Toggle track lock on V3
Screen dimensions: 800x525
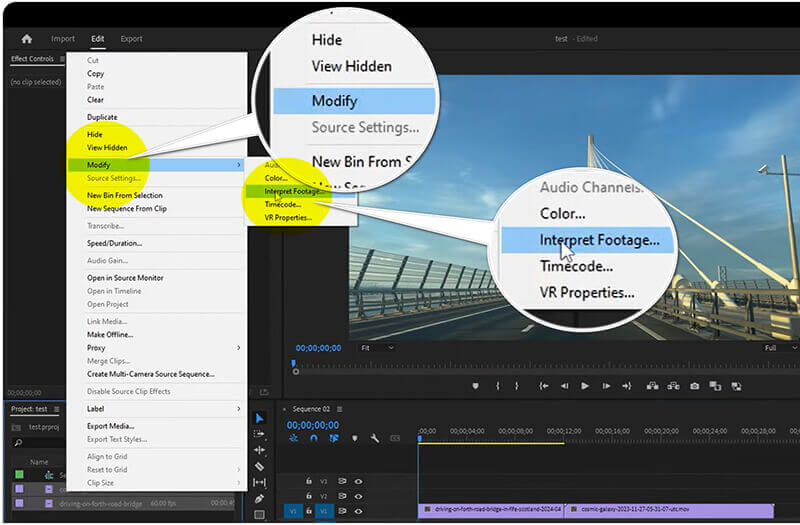(x=309, y=481)
